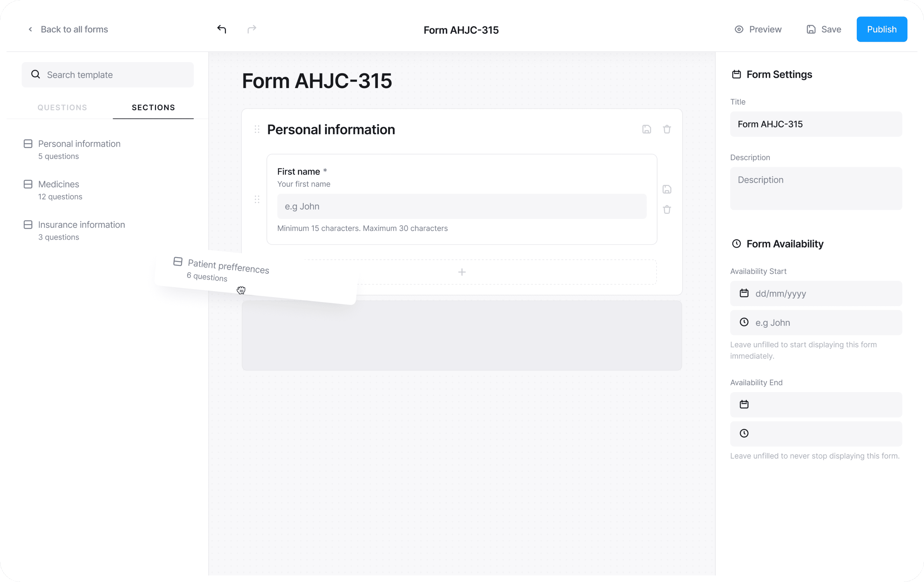This screenshot has height=582, width=924.
Task: Delete the First name question
Action: tap(667, 210)
